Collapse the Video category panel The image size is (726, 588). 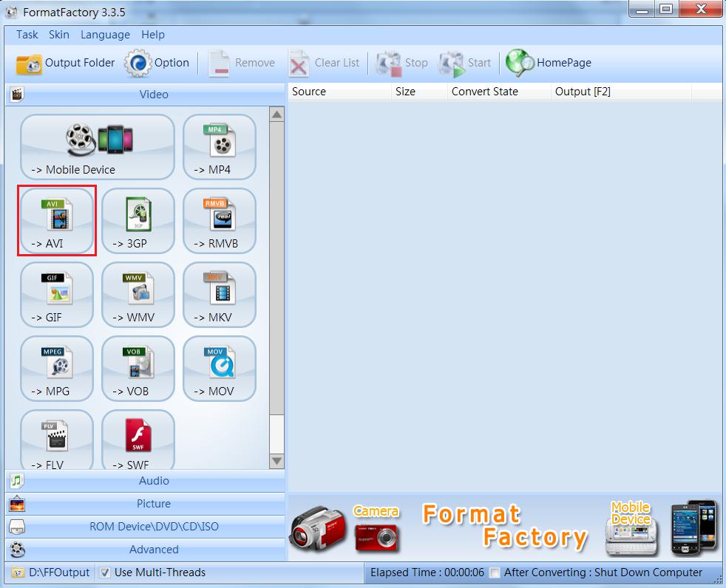[x=145, y=95]
